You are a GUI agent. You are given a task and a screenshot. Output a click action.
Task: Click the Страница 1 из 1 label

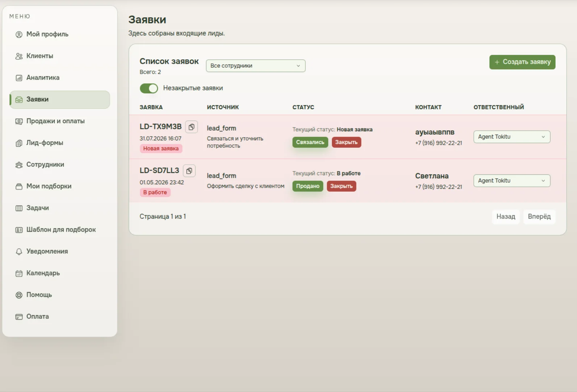point(163,216)
